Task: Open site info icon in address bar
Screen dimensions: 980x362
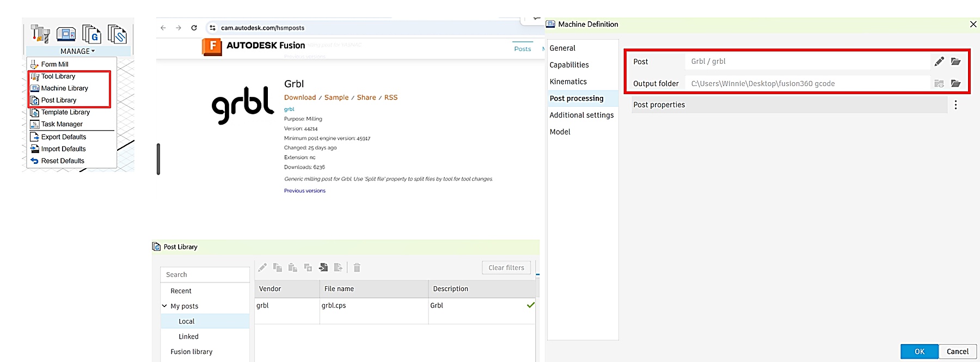Action: pyautogui.click(x=212, y=28)
